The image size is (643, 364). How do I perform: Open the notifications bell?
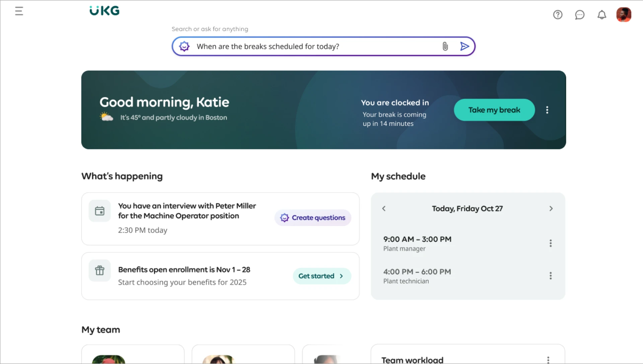[602, 15]
